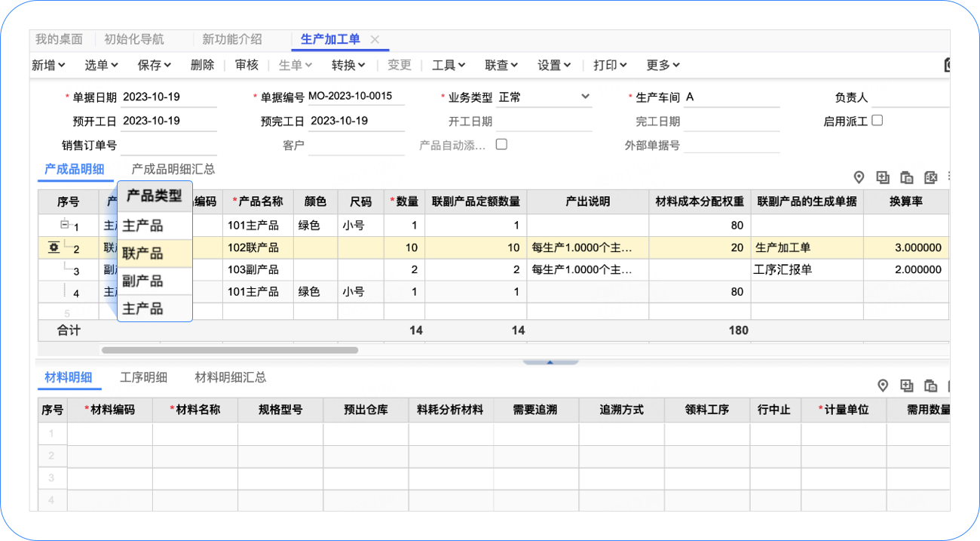Click the 2.000000 conversion rate cell
Image resolution: width=980 pixels, height=541 pixels.
point(906,269)
